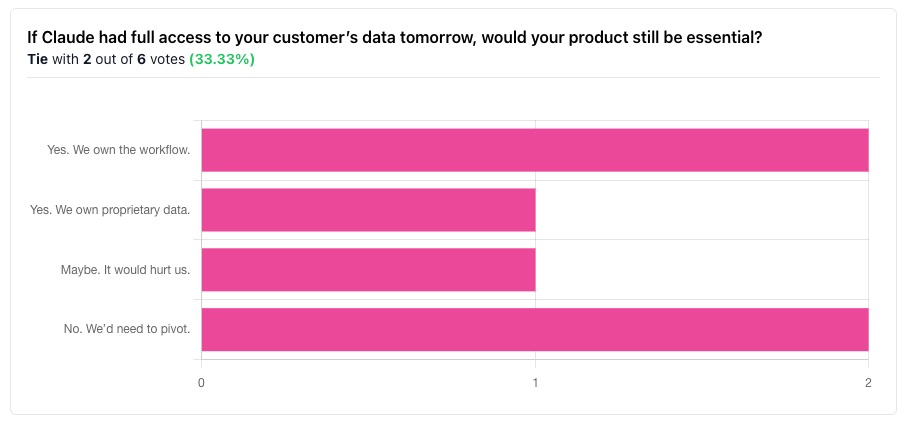Screen dimensions: 906x427
Task: Click the words "out of" in the subtitle
Action: pyautogui.click(x=114, y=59)
